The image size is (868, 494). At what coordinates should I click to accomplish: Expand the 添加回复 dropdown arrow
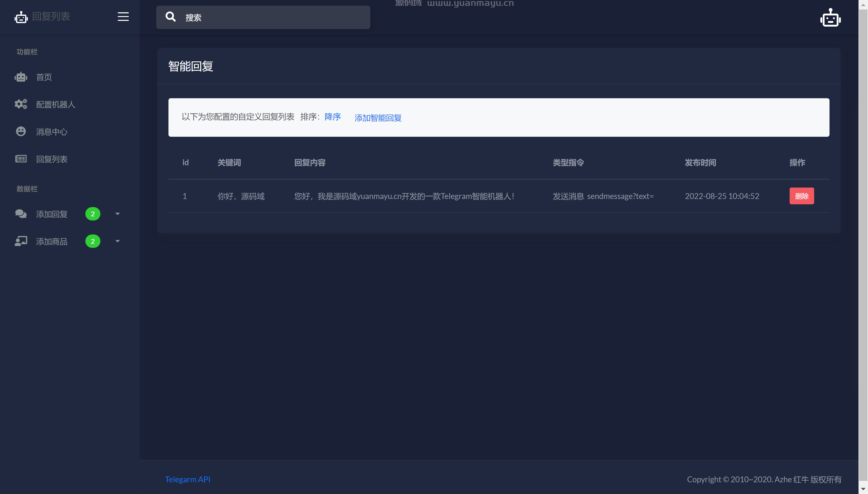(x=118, y=214)
